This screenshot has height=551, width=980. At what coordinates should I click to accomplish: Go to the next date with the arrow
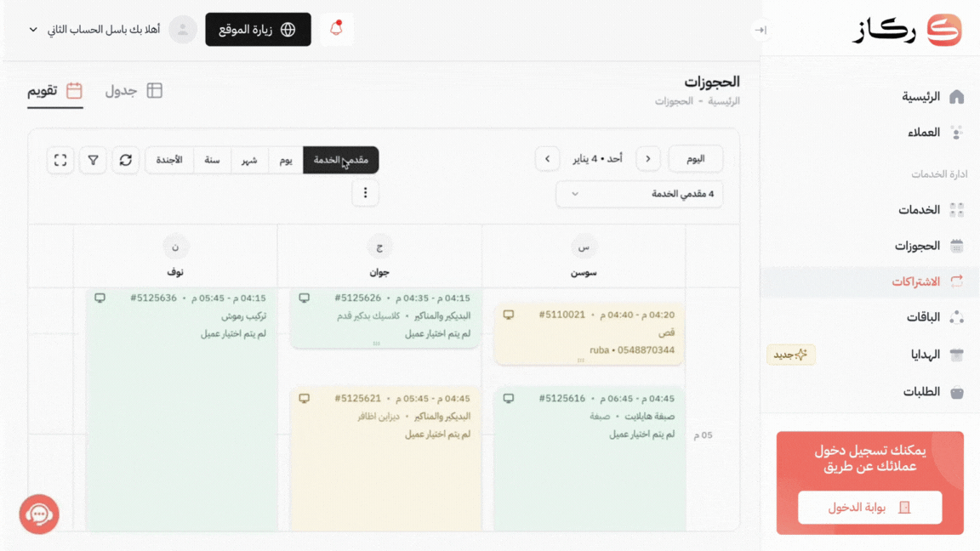pos(547,159)
